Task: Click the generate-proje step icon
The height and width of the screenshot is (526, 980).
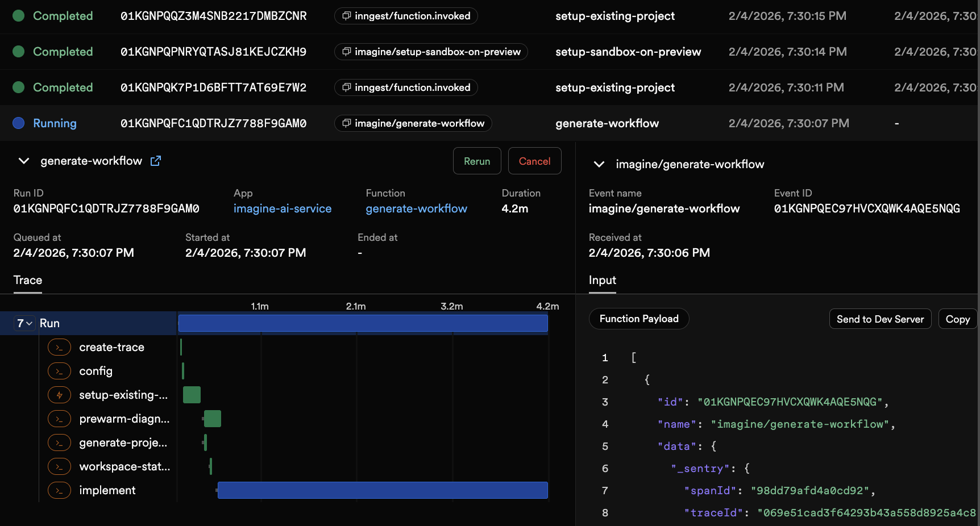Action: pos(60,442)
